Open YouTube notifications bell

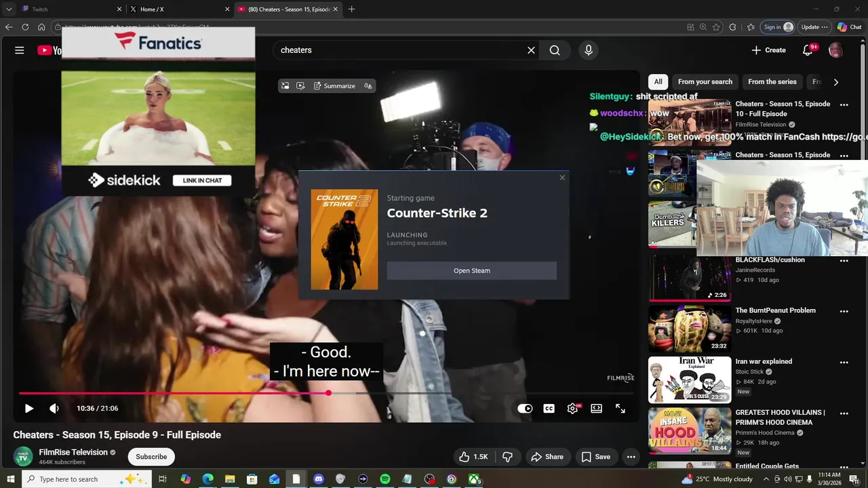pyautogui.click(x=808, y=50)
